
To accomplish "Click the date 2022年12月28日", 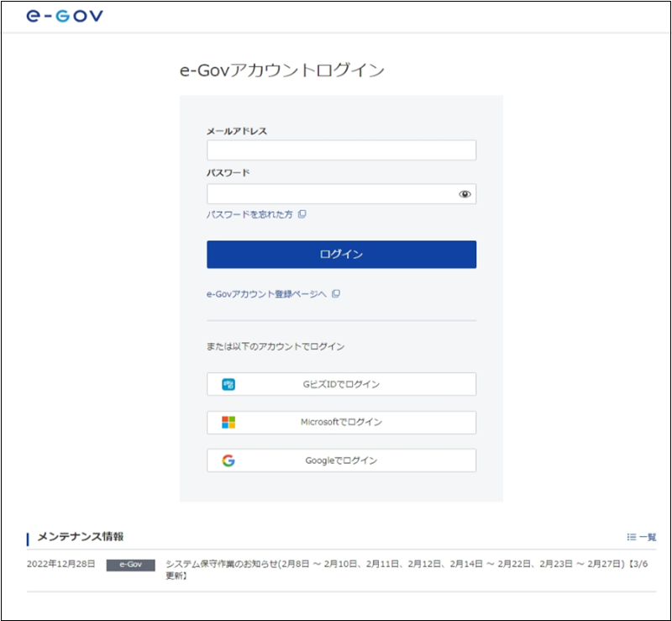I will 60,564.
